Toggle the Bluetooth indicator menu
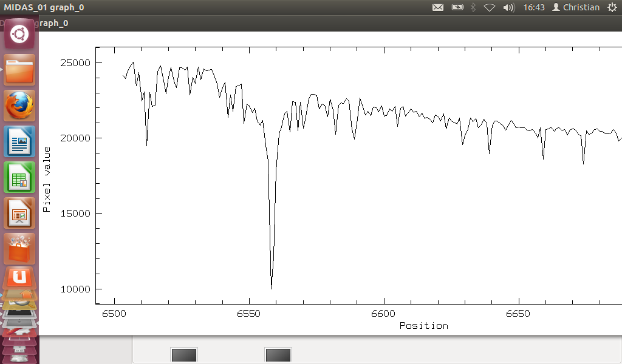The image size is (622, 364). [x=474, y=7]
